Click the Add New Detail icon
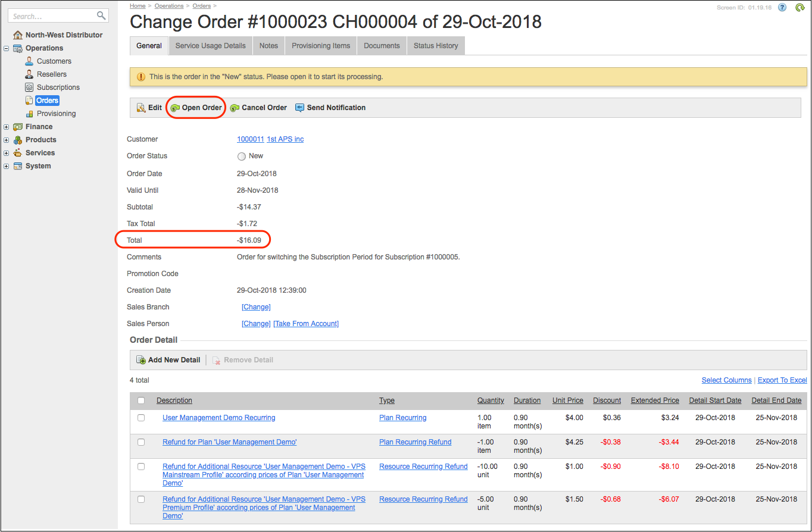 pos(141,360)
